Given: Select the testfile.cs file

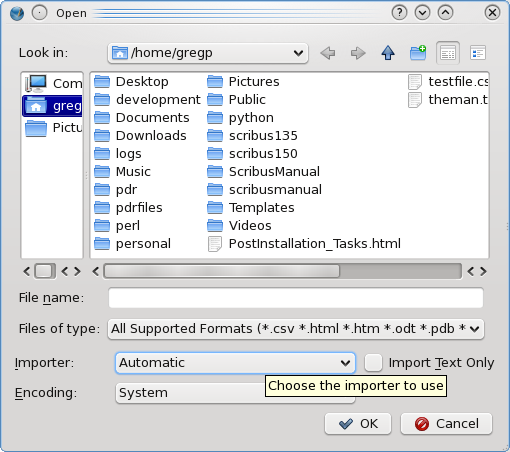Looking at the screenshot, I should point(448,82).
